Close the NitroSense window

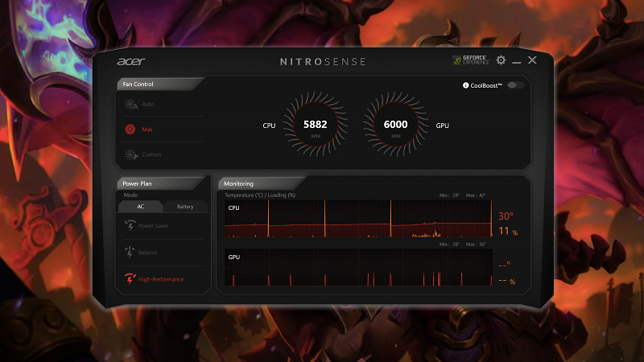(x=532, y=60)
